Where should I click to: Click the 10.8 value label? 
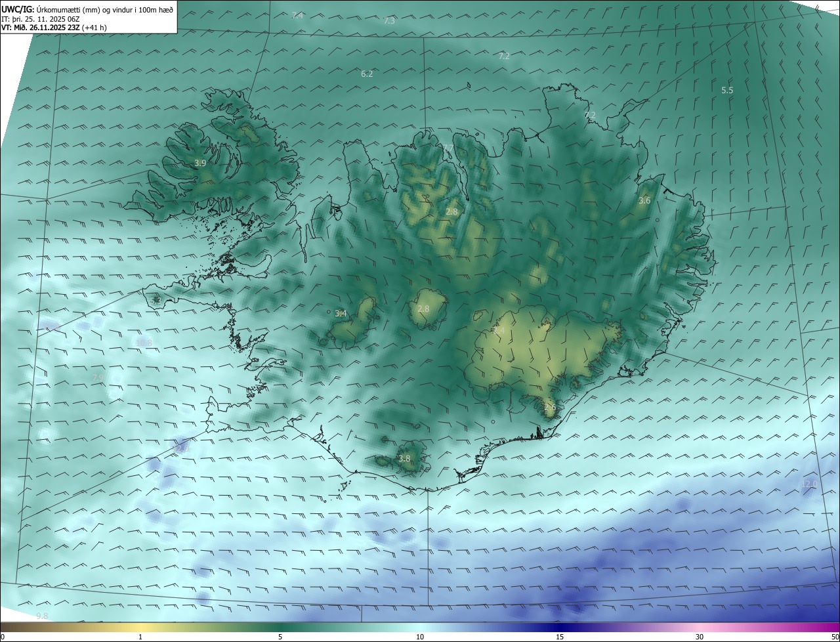tap(144, 343)
